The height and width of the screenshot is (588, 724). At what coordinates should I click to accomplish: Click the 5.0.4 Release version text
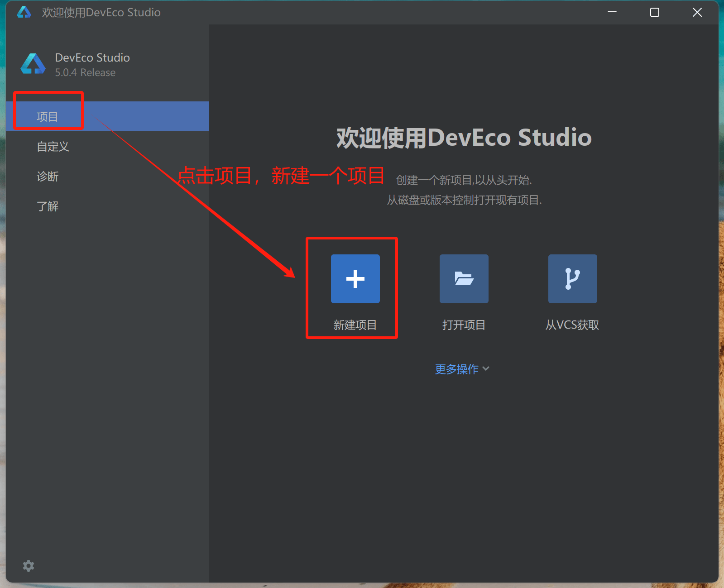tap(85, 72)
